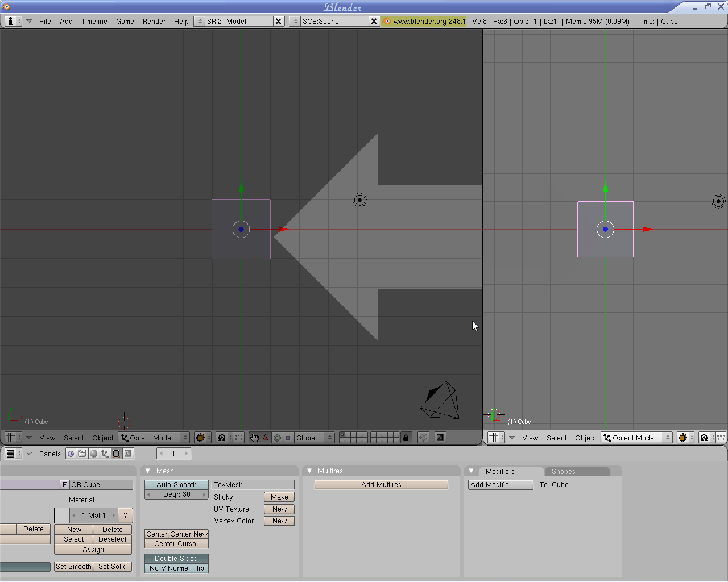Open the Logic buttons context icon
Viewport: 728px width, 582px height.
pyautogui.click(x=71, y=454)
